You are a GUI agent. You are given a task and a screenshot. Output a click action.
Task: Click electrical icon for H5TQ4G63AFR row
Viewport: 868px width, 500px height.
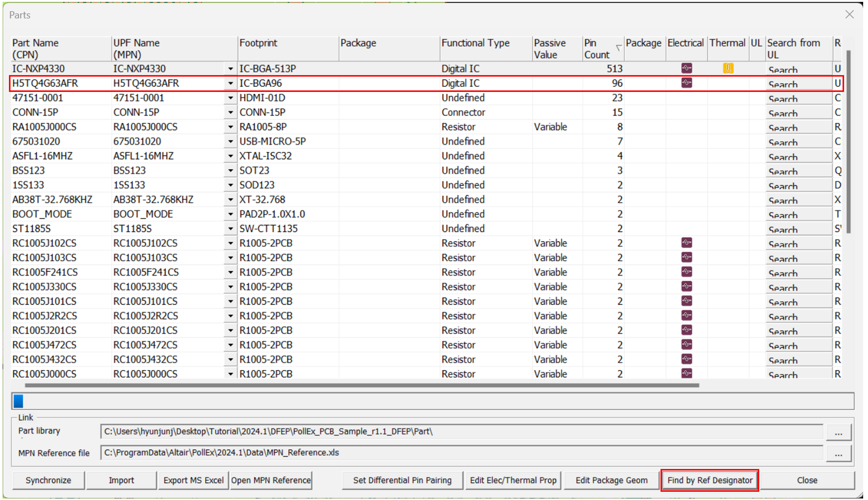point(686,83)
